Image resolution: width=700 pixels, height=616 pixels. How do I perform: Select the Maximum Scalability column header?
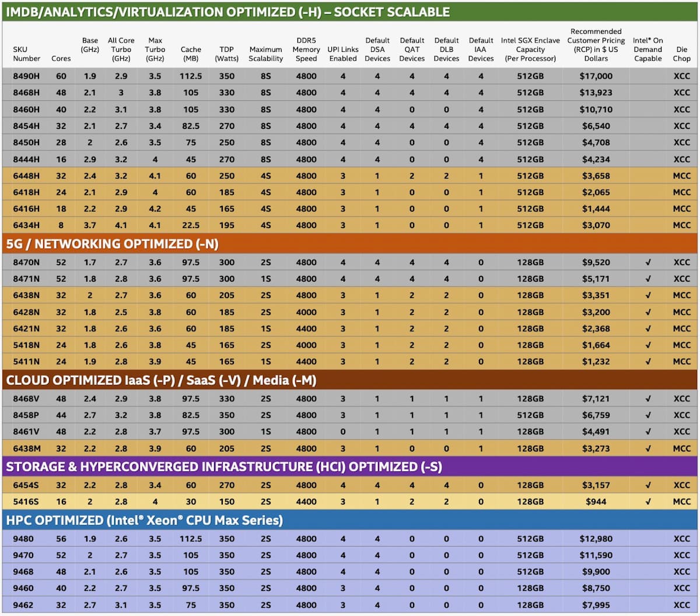point(266,54)
